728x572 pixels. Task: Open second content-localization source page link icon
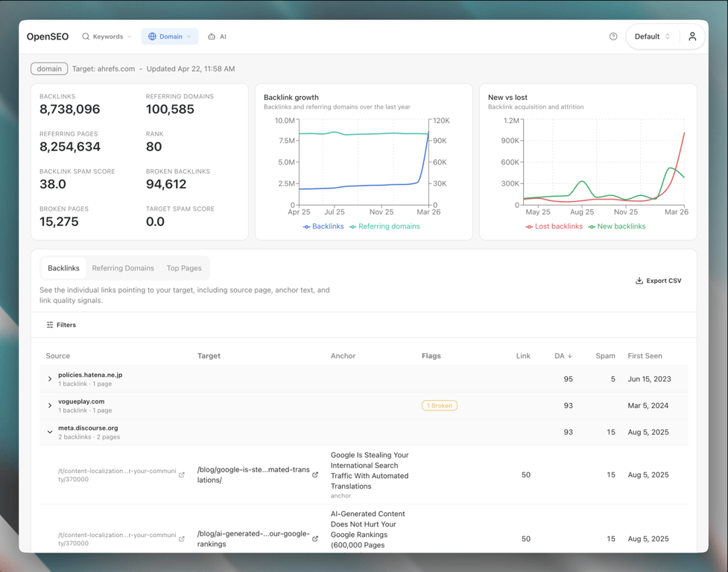click(x=182, y=538)
